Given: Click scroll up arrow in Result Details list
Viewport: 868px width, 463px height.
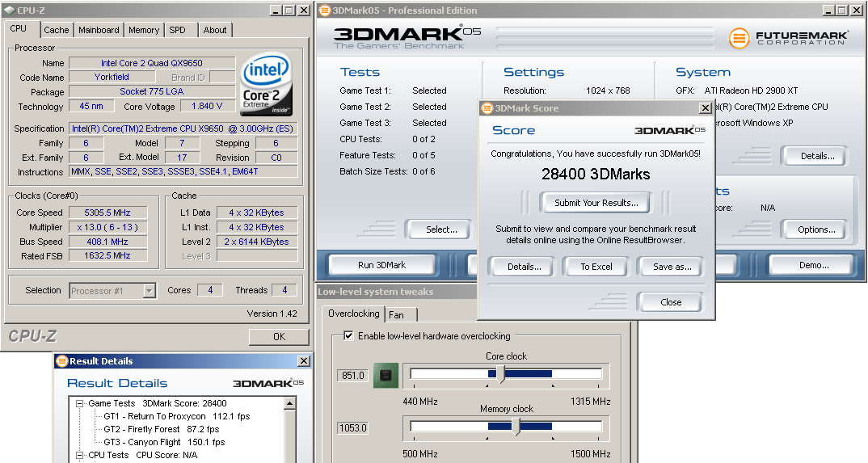Looking at the screenshot, I should pos(289,404).
